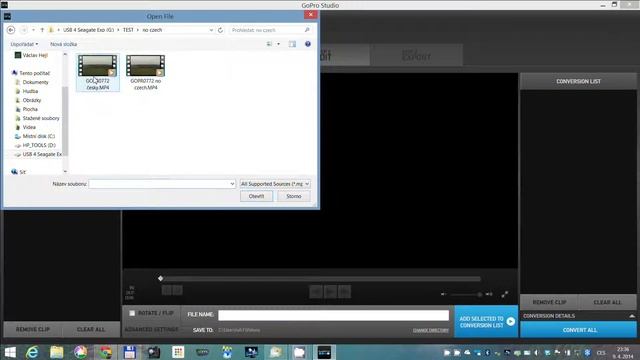Open Dokumenty in the navigation tree
This screenshot has height=360, width=640.
click(x=36, y=82)
